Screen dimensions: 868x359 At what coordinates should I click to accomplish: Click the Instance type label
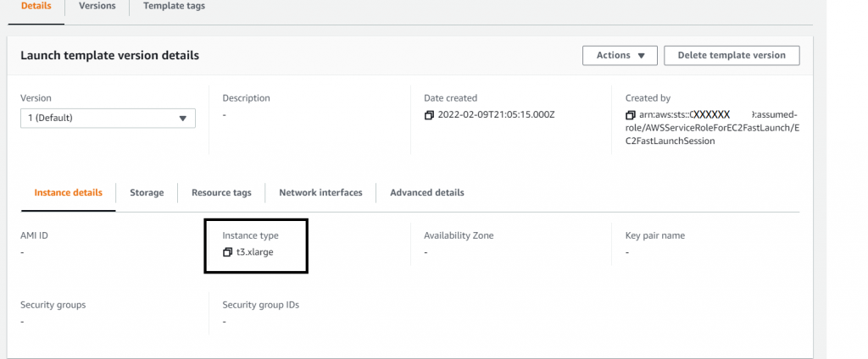click(250, 235)
